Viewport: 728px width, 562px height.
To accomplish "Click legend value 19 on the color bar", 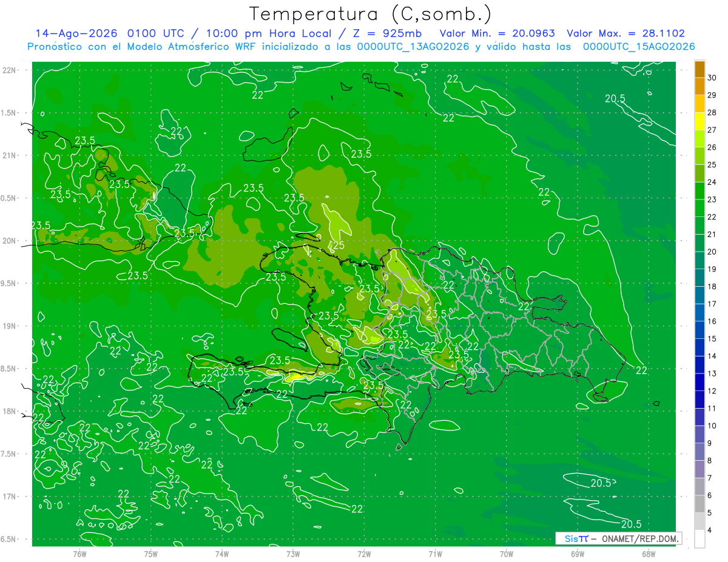I will coord(712,269).
